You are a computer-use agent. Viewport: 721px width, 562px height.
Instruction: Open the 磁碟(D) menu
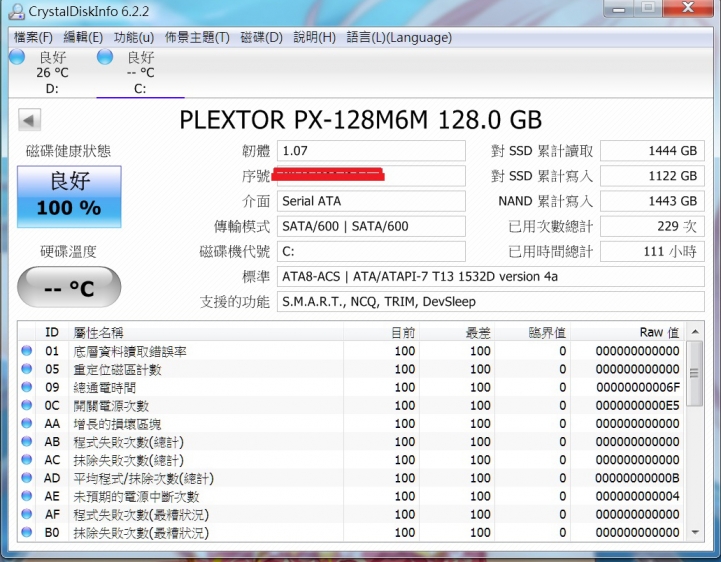tap(262, 37)
